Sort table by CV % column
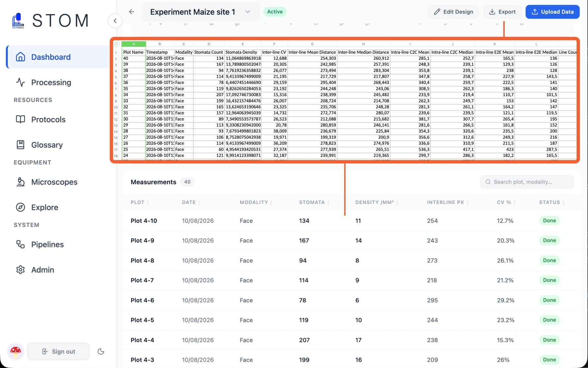Image resolution: width=588 pixels, height=368 pixels. tap(506, 202)
